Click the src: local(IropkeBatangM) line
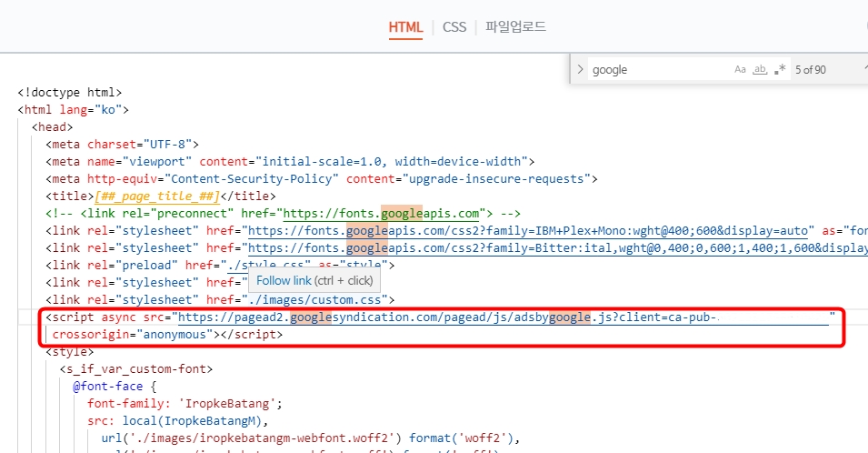This screenshot has width=868, height=453. [x=178, y=421]
